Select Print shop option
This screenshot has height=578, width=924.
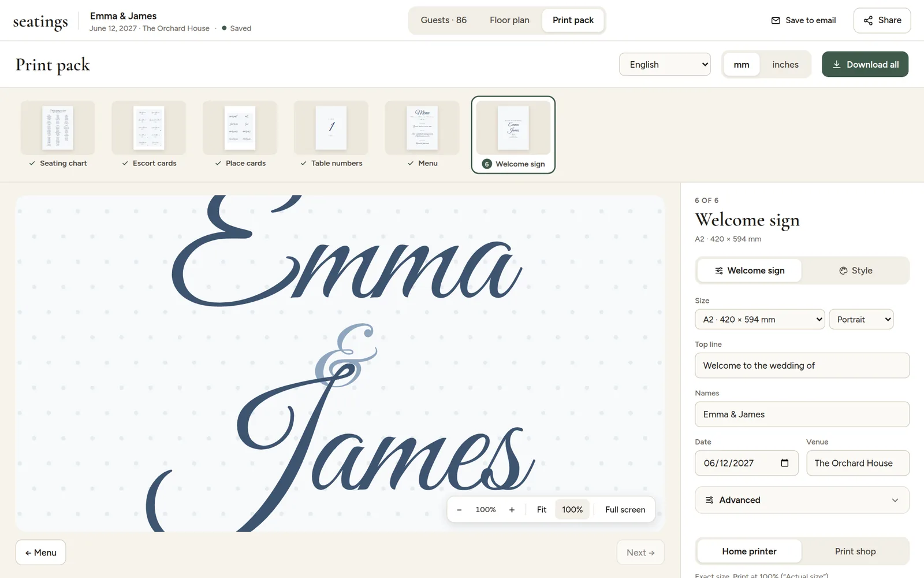point(855,551)
